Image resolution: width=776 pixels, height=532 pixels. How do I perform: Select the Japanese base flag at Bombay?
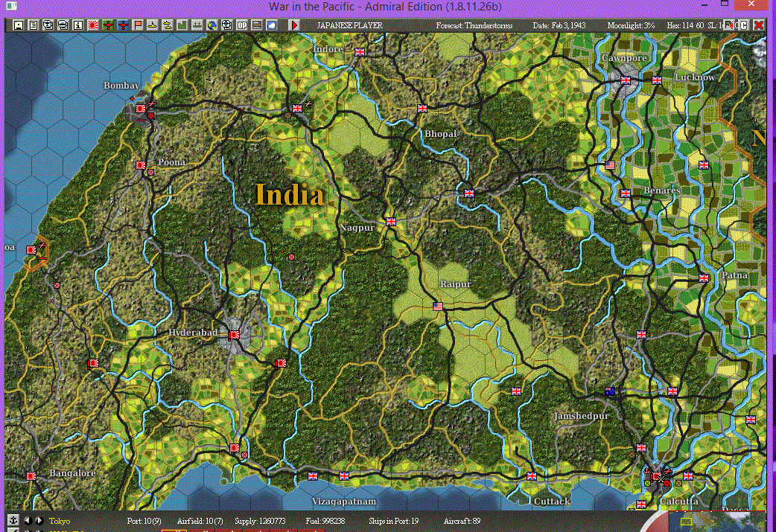tap(141, 109)
